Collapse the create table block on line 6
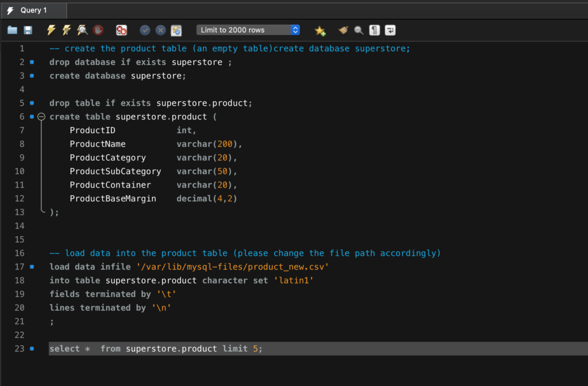Image resolution: width=588 pixels, height=386 pixels. coord(41,117)
